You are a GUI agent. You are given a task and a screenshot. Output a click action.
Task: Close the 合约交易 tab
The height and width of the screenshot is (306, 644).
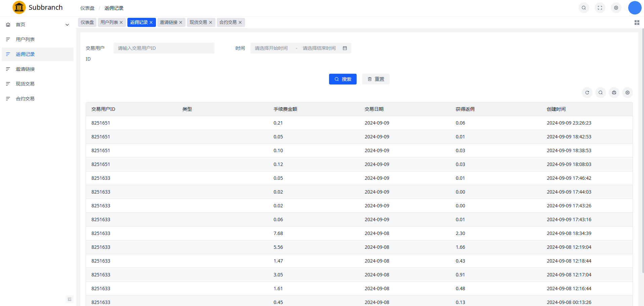click(x=240, y=22)
